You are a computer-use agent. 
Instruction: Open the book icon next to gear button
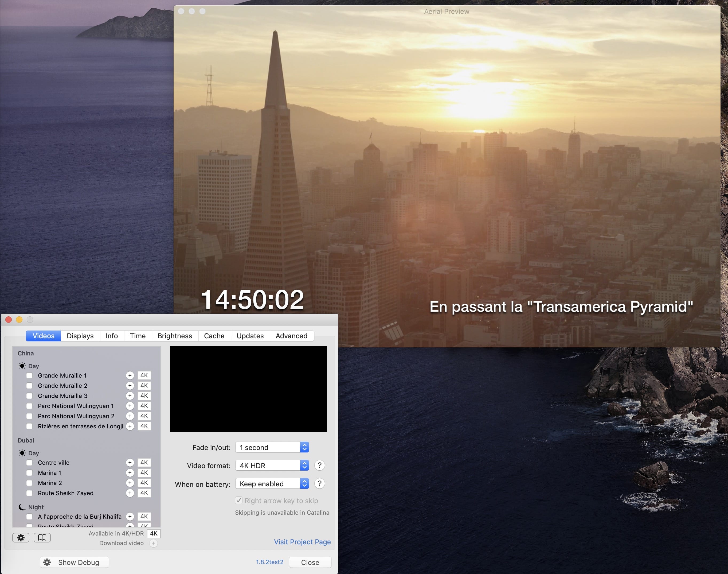(x=42, y=538)
